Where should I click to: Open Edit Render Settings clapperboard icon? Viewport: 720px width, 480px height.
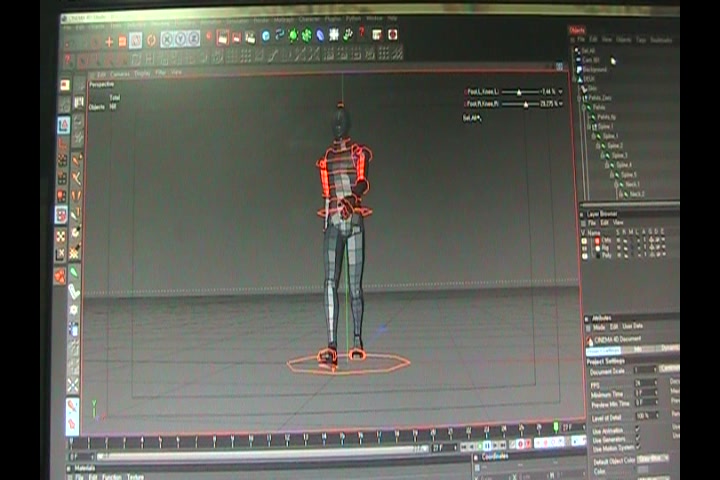click(x=250, y=37)
